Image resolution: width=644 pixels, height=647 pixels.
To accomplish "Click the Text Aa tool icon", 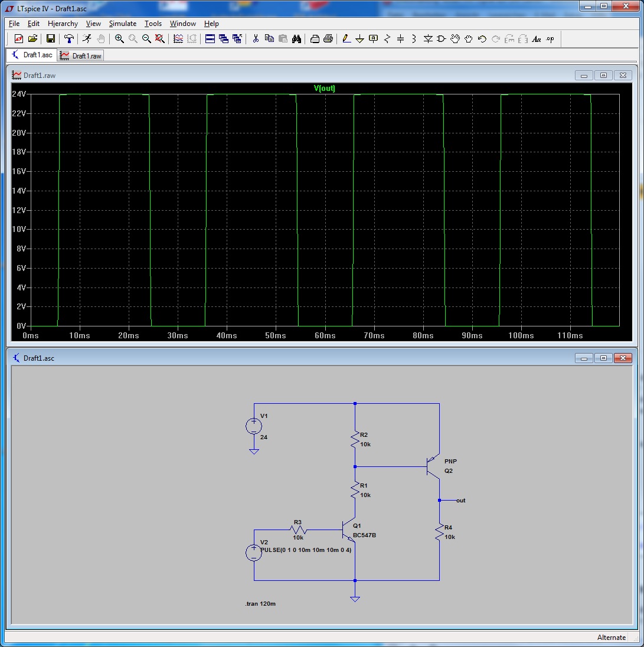I will tap(537, 39).
